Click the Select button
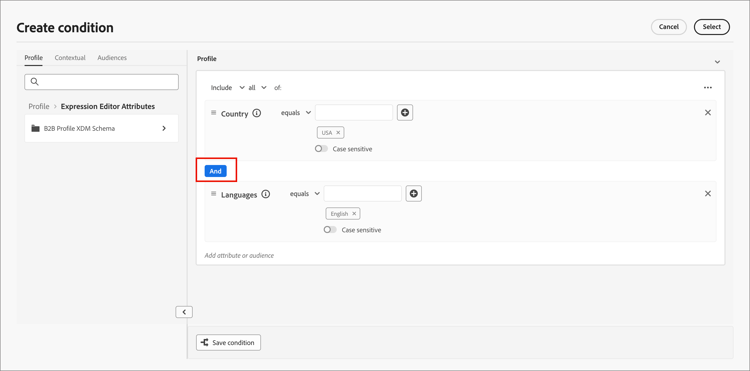750x371 pixels. [712, 27]
